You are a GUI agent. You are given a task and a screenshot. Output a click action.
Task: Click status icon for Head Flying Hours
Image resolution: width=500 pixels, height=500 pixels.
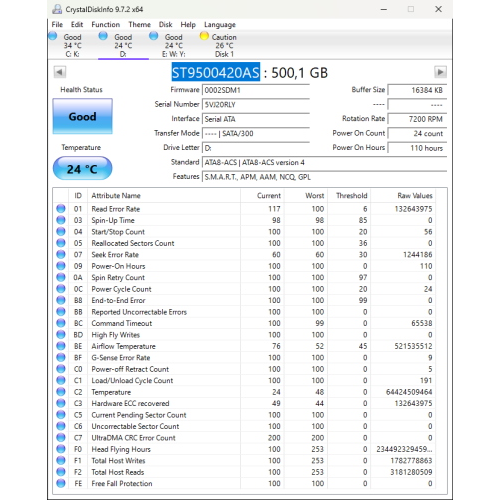[61, 449]
